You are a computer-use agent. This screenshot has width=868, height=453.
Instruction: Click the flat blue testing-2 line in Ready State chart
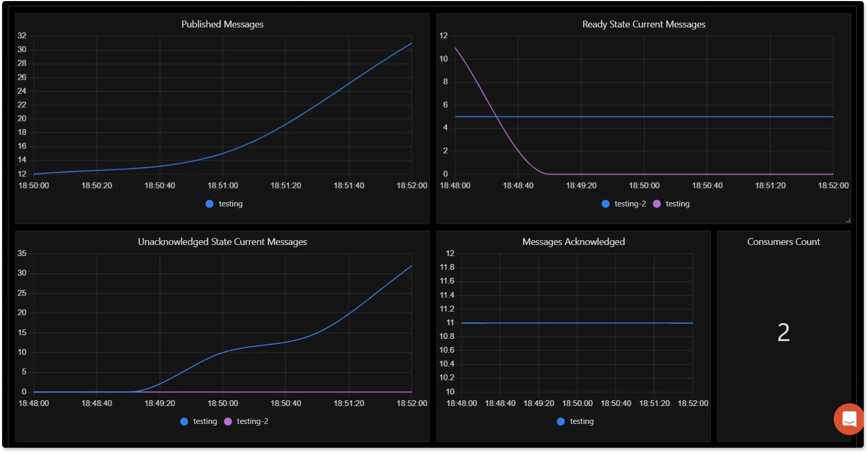tap(644, 117)
